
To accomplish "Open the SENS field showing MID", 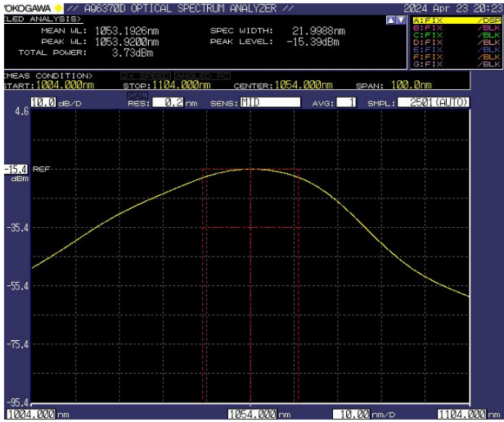I will 270,102.
